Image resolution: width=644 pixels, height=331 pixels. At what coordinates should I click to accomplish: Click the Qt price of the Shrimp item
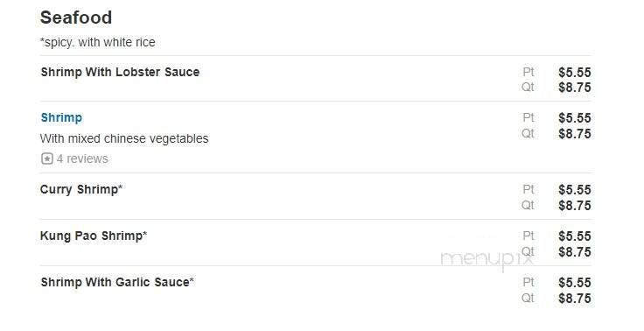tap(574, 134)
